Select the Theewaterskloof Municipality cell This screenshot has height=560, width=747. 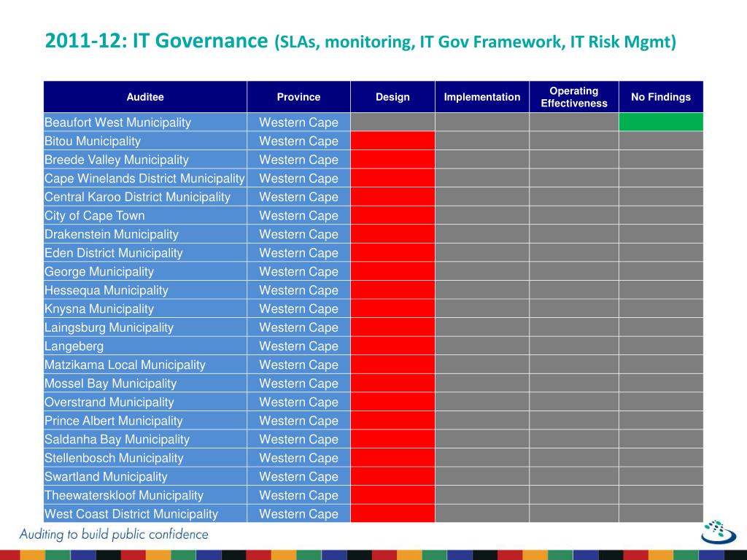145,495
